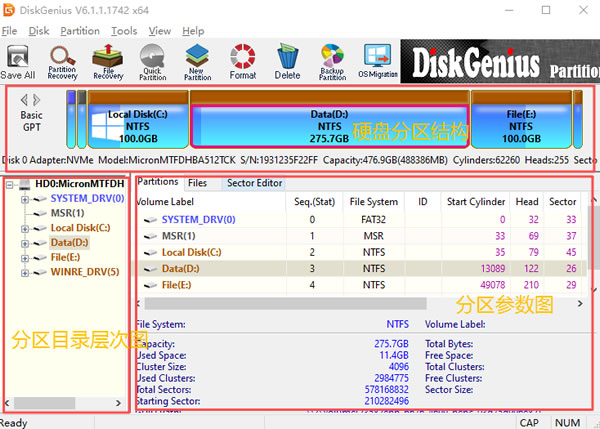Click the Quick Partition icon
600x429 pixels.
pos(153,60)
